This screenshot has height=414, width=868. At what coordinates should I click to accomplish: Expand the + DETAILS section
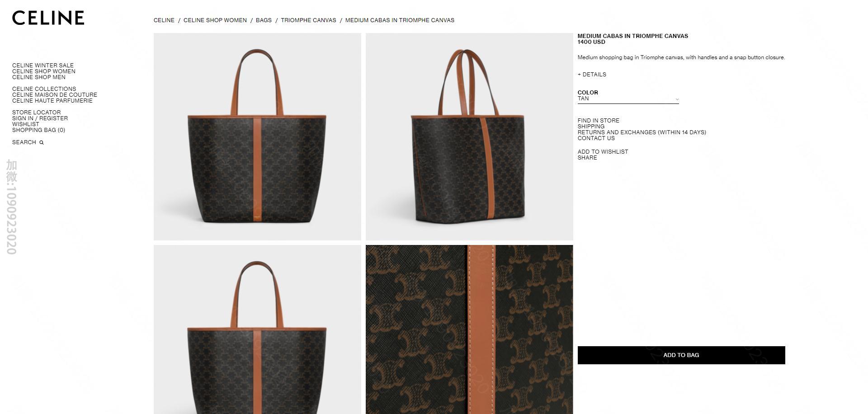pos(592,75)
